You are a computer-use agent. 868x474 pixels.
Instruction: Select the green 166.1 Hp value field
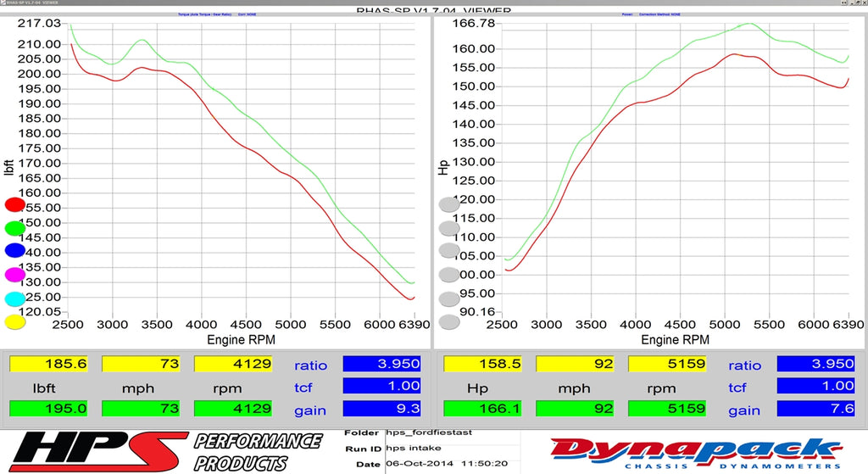tap(482, 409)
